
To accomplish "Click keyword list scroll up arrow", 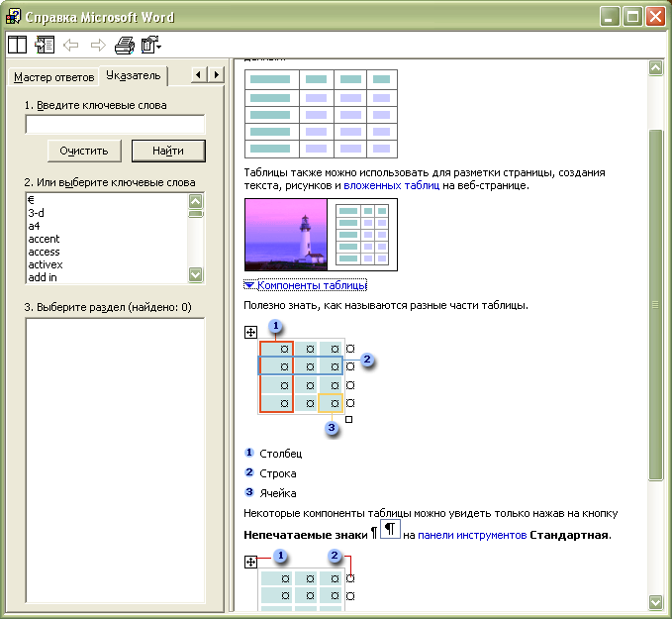I will tap(196, 201).
